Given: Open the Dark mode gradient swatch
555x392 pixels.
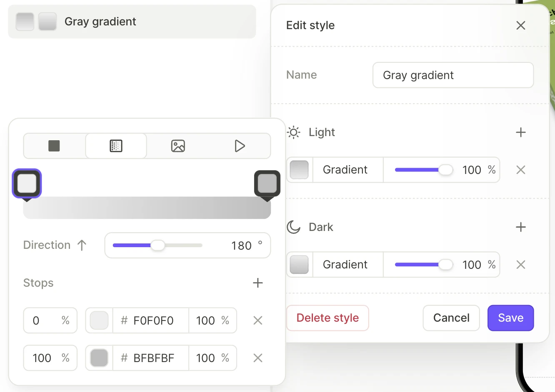Looking at the screenshot, I should pyautogui.click(x=299, y=265).
